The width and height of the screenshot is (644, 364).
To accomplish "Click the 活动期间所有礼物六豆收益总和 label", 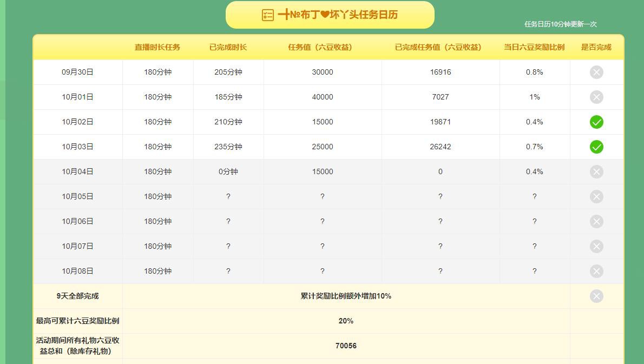I will coord(77,346).
